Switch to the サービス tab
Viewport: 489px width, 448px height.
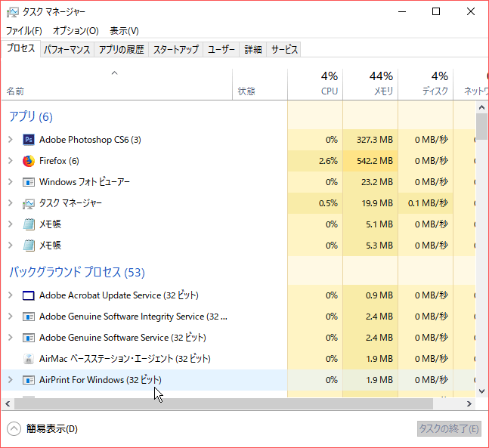[x=283, y=50]
